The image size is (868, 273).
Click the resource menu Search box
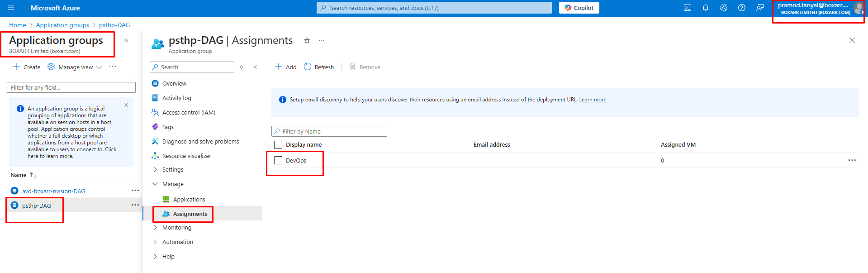pos(192,67)
